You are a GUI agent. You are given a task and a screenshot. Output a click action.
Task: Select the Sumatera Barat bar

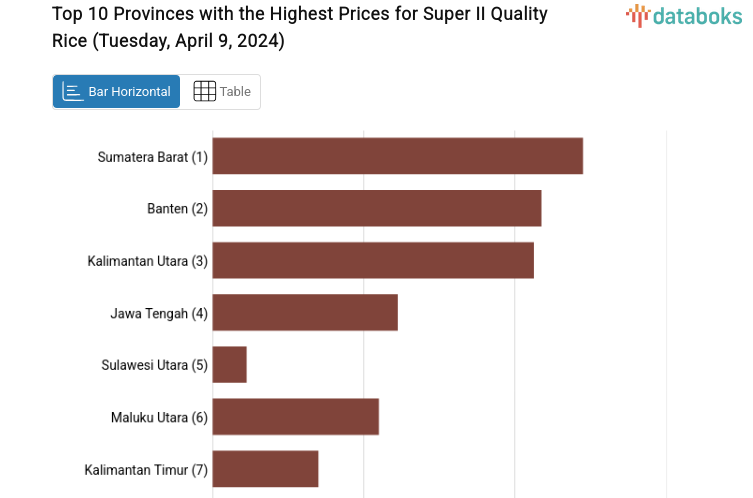[397, 156]
